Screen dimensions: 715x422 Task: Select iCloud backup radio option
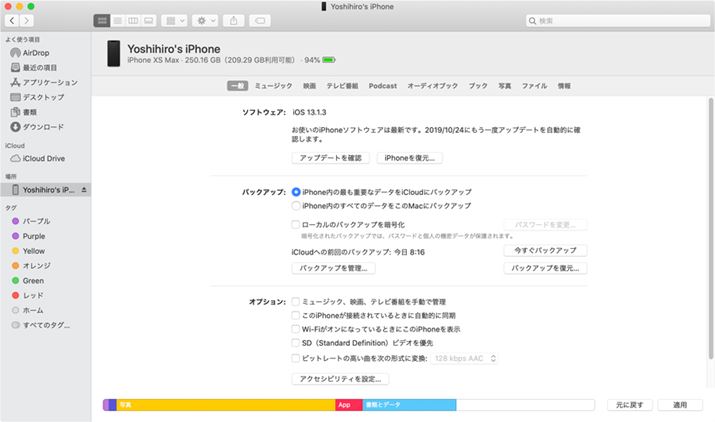pyautogui.click(x=296, y=192)
